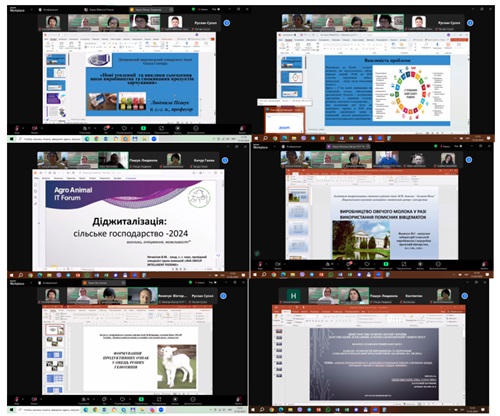Select Пащук Людмила tile in middle-left window
Screen dimensions: 500x416
click(x=143, y=160)
